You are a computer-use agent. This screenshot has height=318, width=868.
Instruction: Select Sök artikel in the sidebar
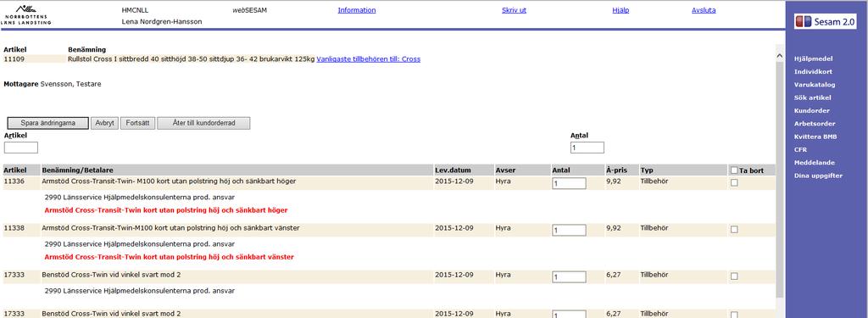812,98
